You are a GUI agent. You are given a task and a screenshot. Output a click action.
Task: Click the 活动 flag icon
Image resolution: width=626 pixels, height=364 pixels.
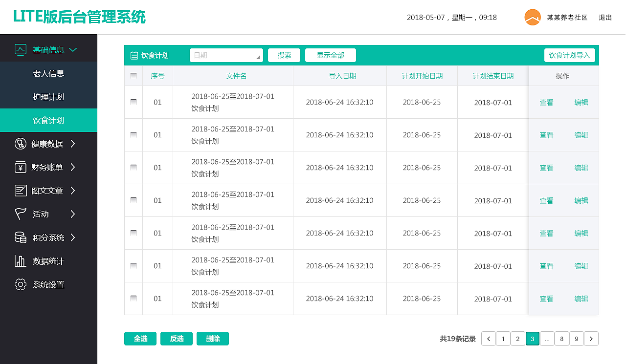pyautogui.click(x=21, y=214)
